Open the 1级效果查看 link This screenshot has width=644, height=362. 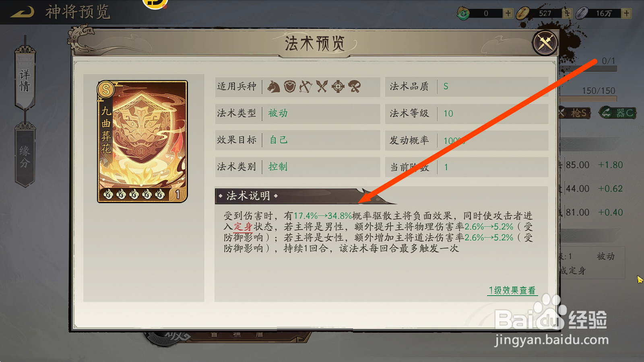coord(512,290)
